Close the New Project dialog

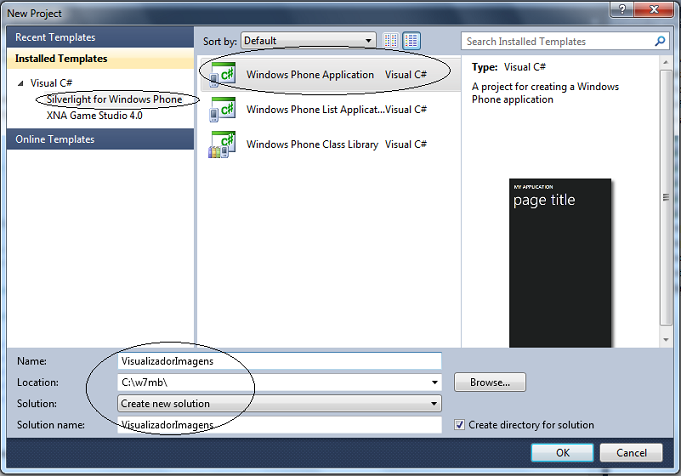pos(654,9)
